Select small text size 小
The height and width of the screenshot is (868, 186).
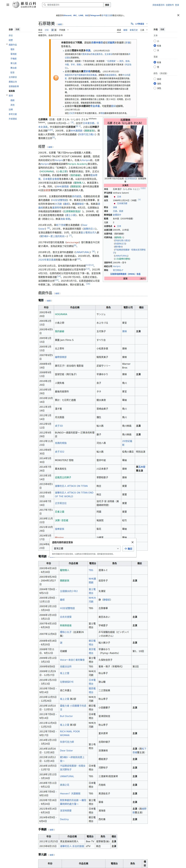click(155, 41)
